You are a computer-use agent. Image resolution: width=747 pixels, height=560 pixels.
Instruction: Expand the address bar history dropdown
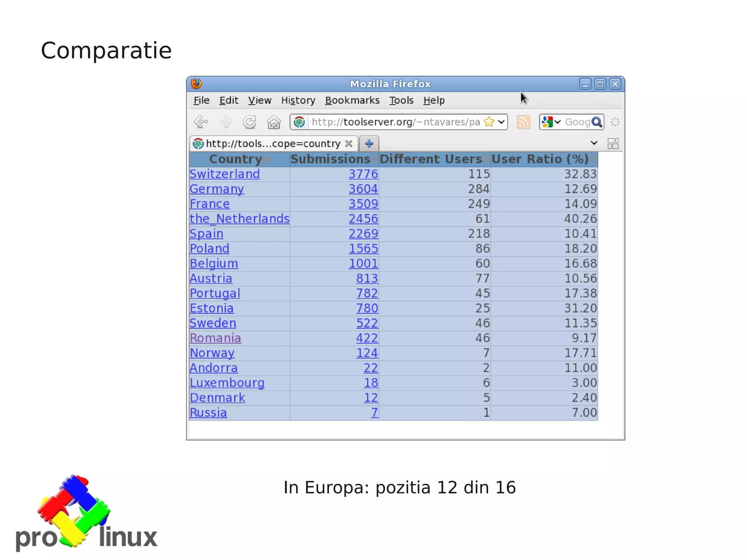(x=502, y=122)
